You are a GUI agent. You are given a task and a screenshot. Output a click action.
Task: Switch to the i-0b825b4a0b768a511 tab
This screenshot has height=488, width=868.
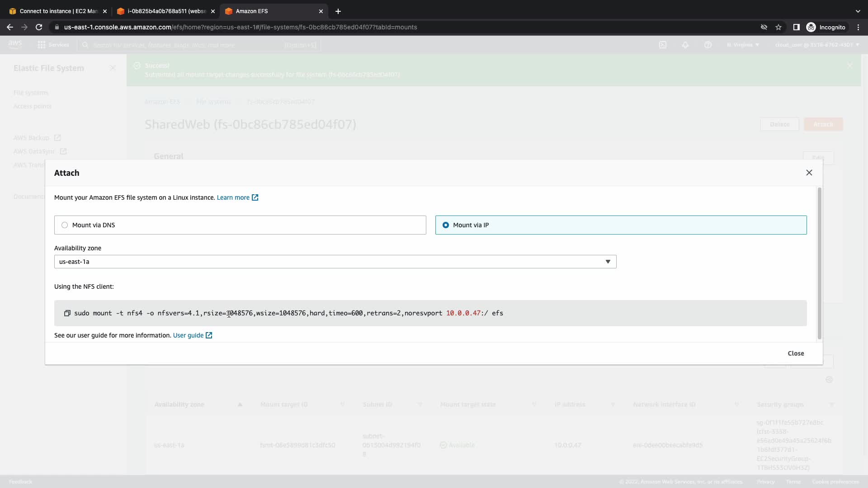pyautogui.click(x=166, y=11)
